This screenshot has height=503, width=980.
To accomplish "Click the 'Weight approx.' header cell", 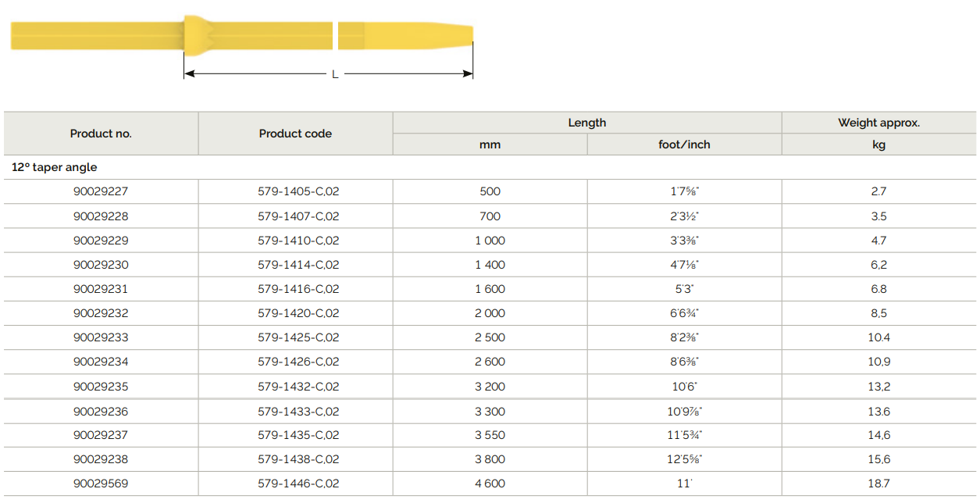I will tap(879, 123).
